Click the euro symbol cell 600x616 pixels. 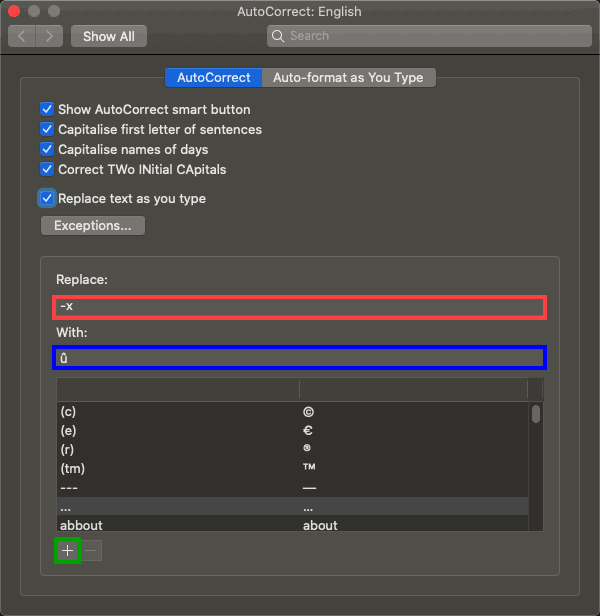pos(308,431)
